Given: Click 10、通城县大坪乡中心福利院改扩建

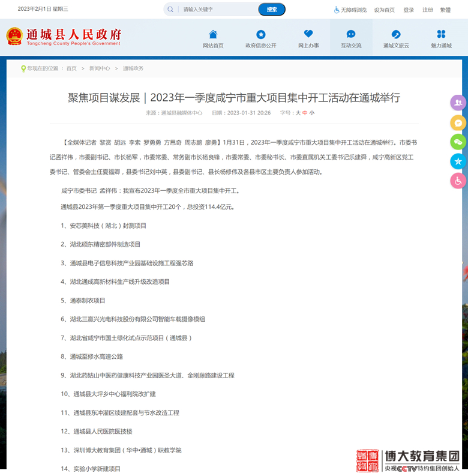Looking at the screenshot, I should (108, 394).
